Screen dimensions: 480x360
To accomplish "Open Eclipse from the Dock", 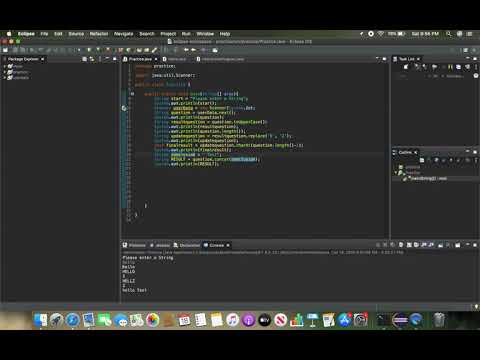I will tap(400, 320).
